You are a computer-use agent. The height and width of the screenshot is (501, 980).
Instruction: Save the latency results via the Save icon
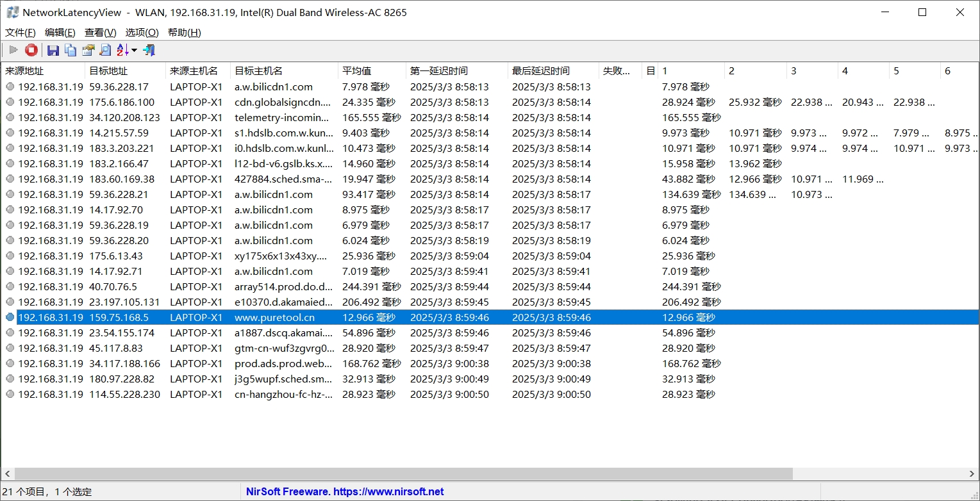click(x=53, y=49)
